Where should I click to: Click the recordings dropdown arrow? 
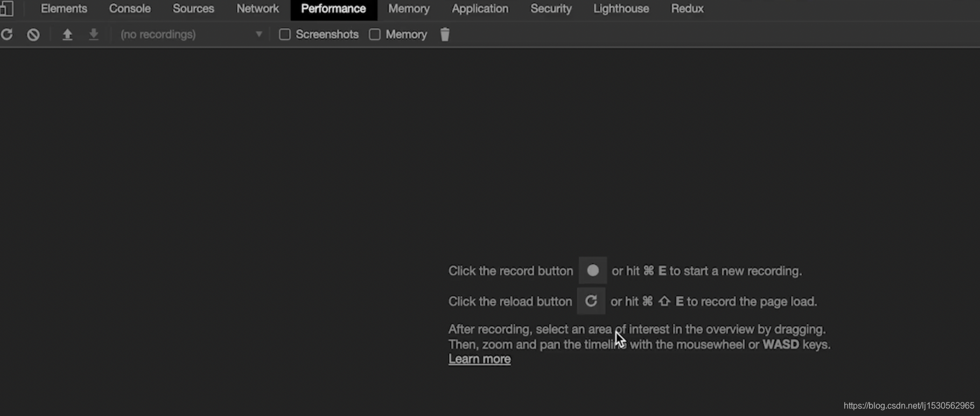[259, 34]
